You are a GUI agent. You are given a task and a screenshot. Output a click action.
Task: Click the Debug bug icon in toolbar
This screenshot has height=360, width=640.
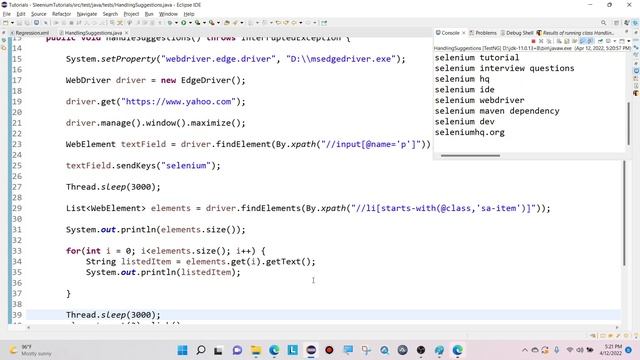pos(170,23)
